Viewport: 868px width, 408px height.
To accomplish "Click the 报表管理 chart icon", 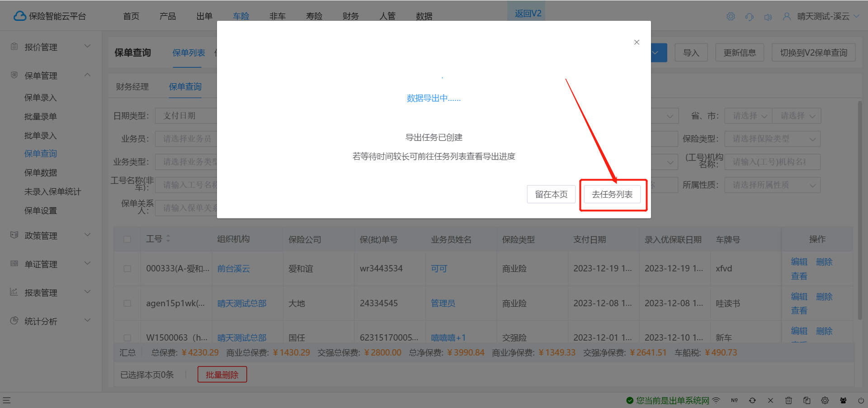I will [14, 292].
